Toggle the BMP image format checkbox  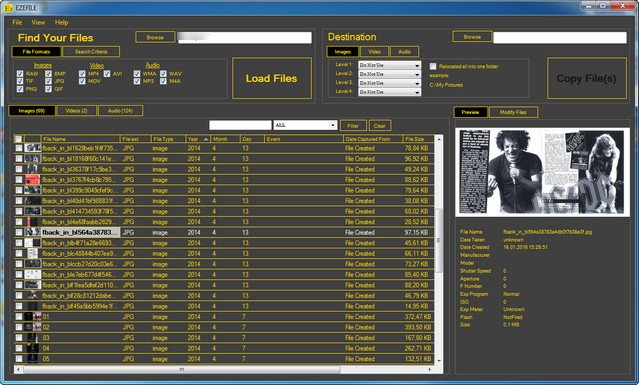[x=48, y=74]
